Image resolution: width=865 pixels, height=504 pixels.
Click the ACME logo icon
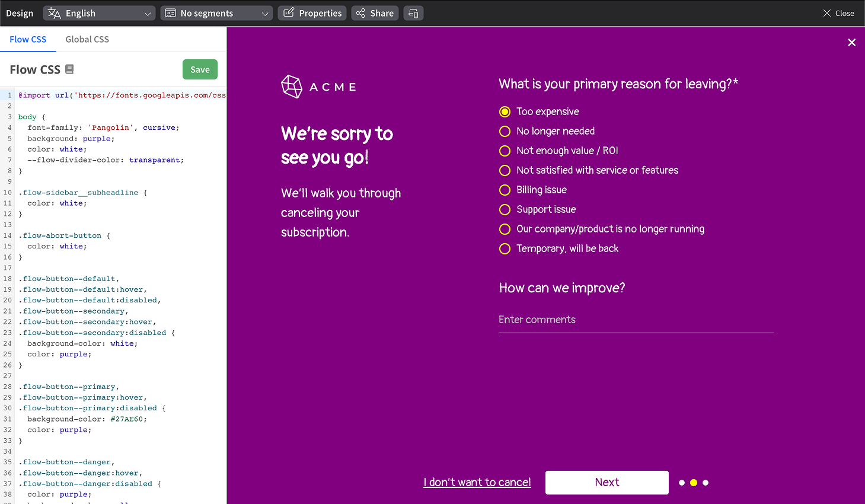(x=292, y=87)
